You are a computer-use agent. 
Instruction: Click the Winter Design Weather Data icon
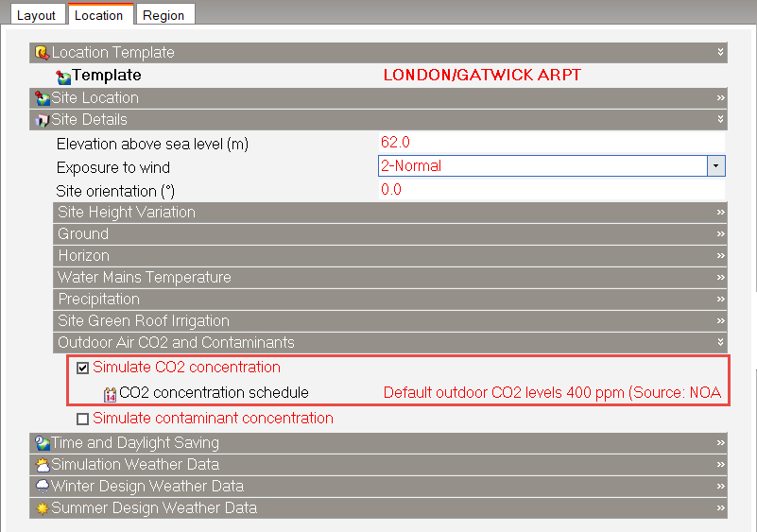click(42, 487)
